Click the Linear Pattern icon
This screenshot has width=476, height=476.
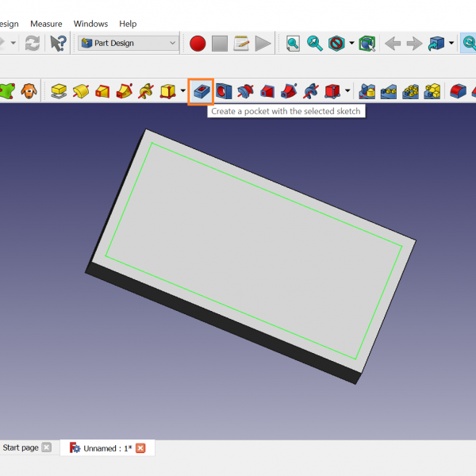(x=388, y=91)
